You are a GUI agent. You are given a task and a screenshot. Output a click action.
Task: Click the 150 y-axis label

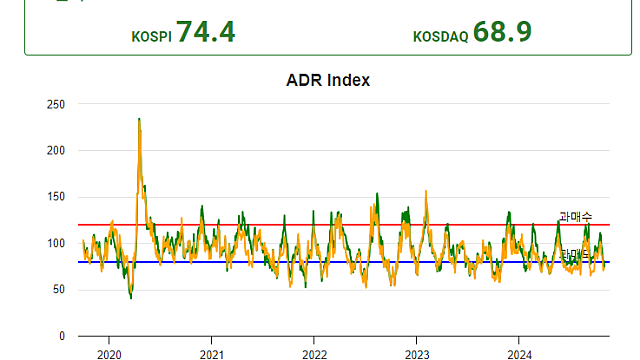(56, 197)
